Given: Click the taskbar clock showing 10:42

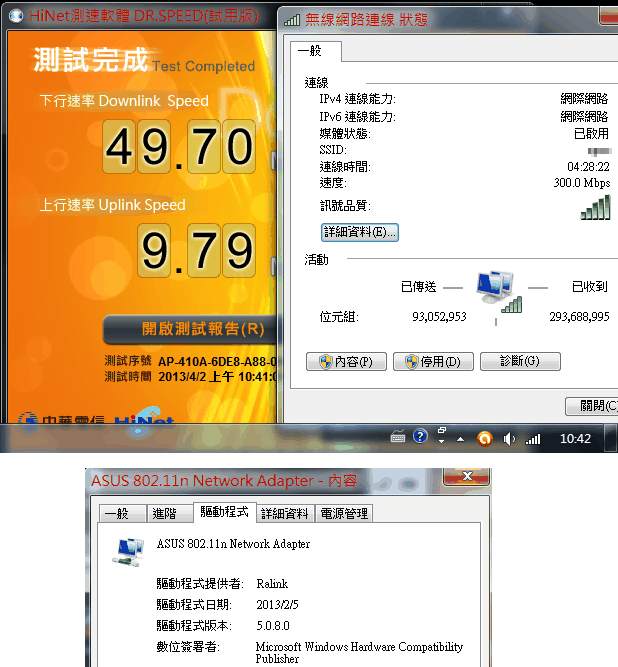Looking at the screenshot, I should point(575,439).
